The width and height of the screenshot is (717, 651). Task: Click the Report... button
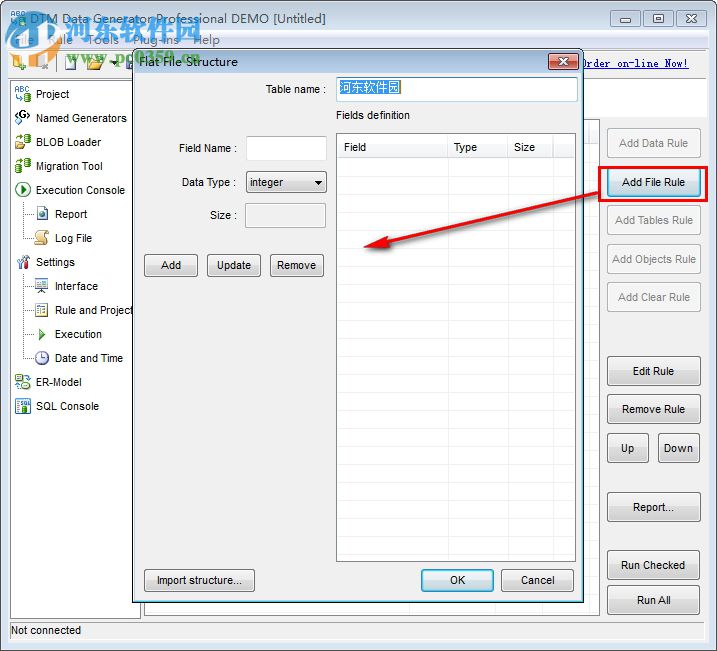pos(653,507)
